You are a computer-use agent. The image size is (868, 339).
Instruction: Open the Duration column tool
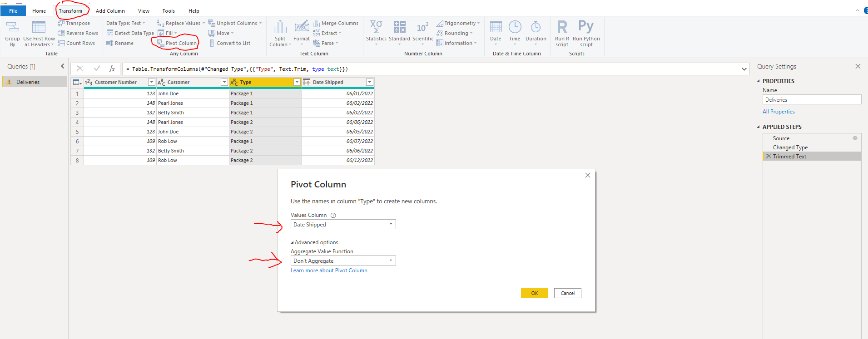[x=536, y=33]
